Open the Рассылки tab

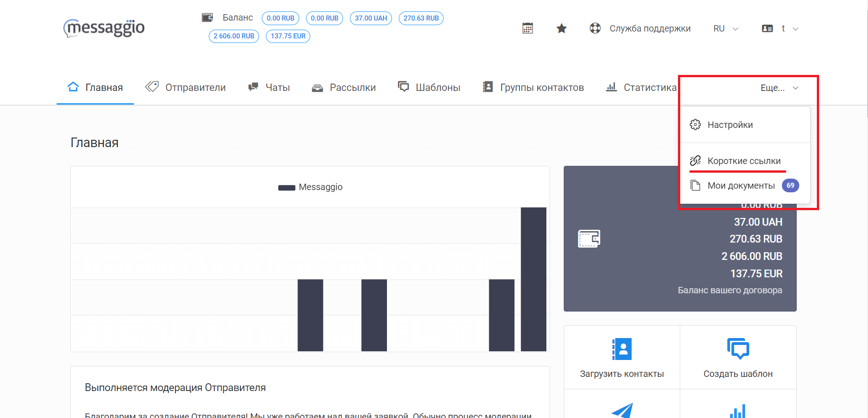click(344, 87)
